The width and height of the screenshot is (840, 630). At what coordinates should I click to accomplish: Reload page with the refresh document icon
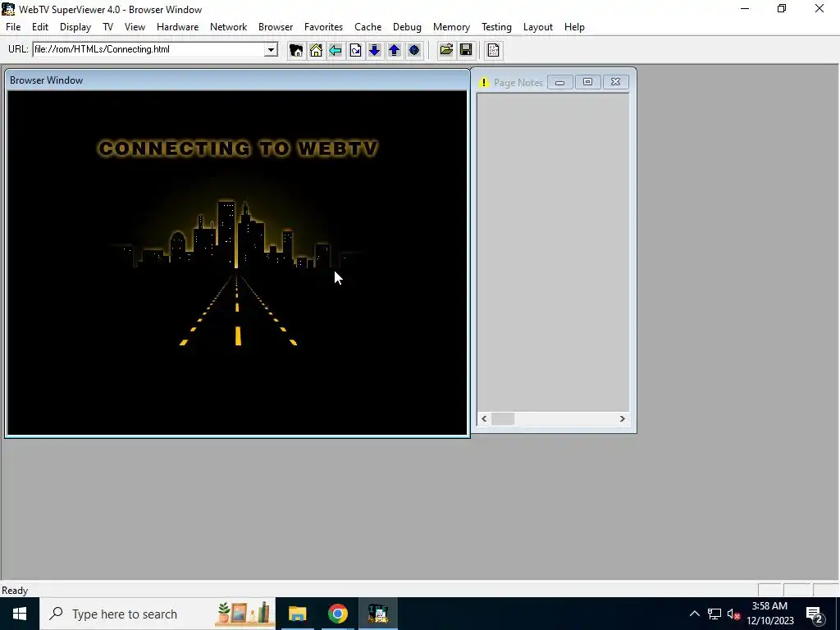pos(355,50)
